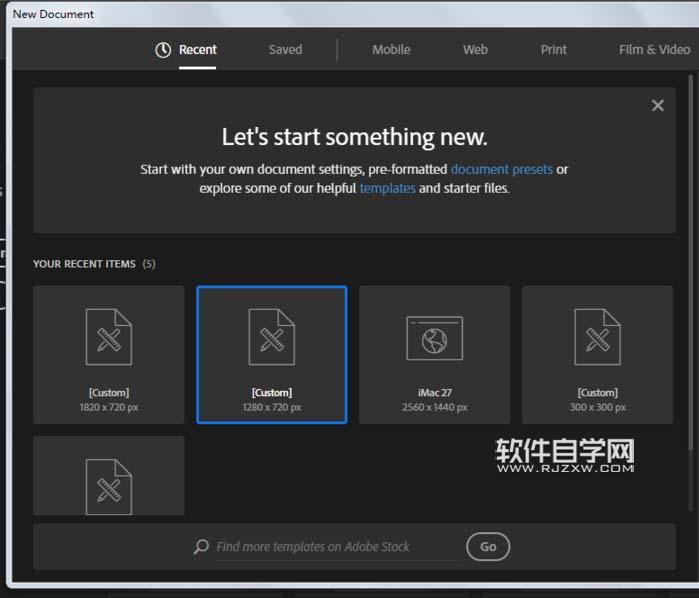Focus the 'Find more templates on Adobe Stock' field
Image resolution: width=699 pixels, height=598 pixels.
(337, 547)
